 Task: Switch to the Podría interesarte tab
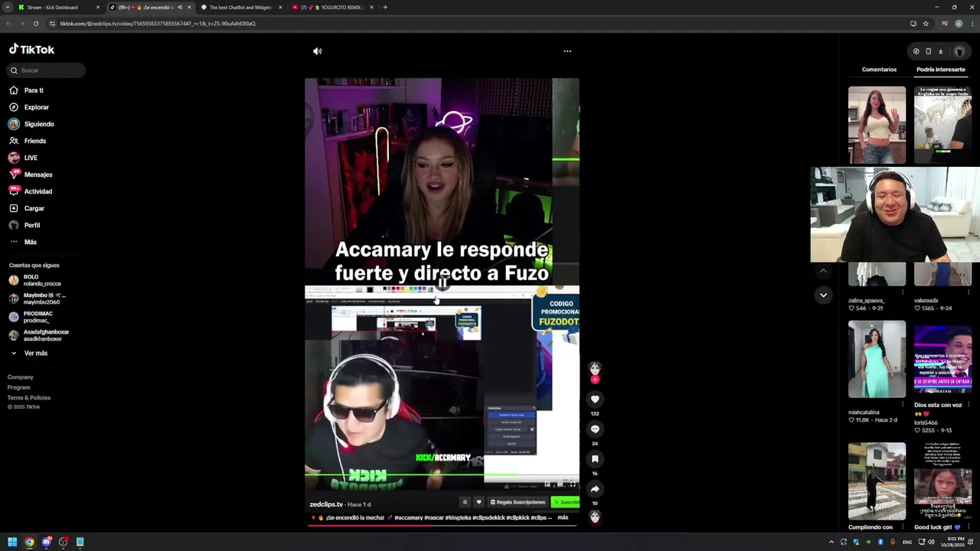point(941,70)
